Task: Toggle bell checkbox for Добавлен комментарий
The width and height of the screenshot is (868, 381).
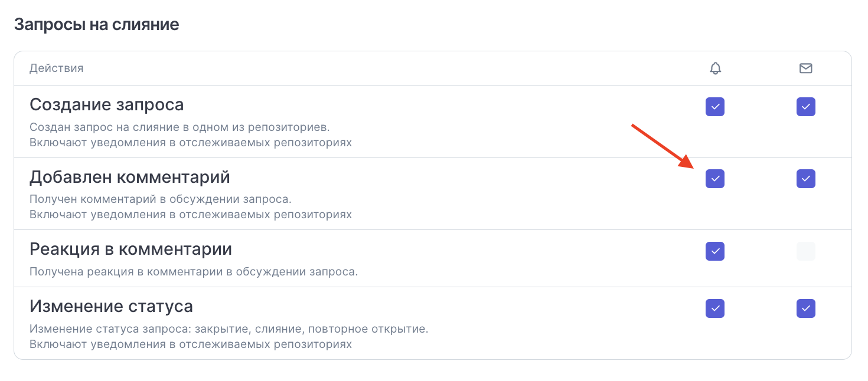Action: pyautogui.click(x=715, y=179)
